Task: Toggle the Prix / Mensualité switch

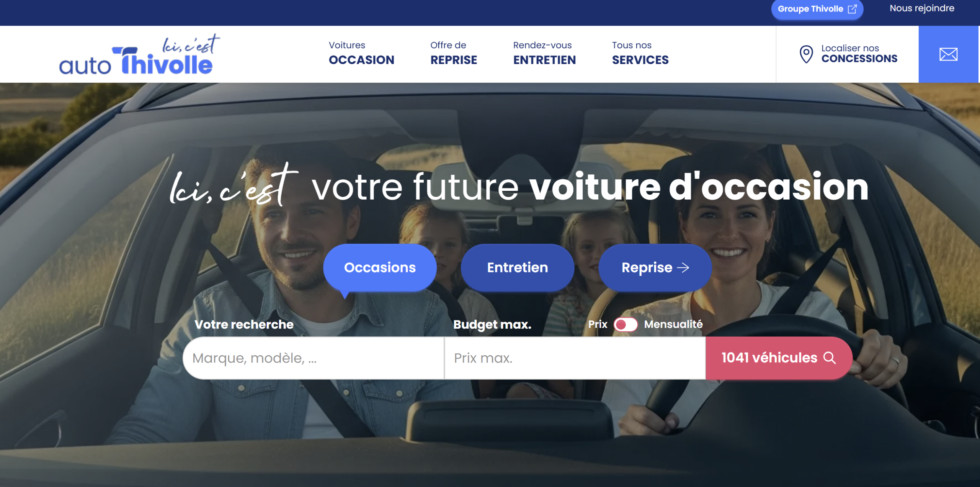Action: click(626, 325)
